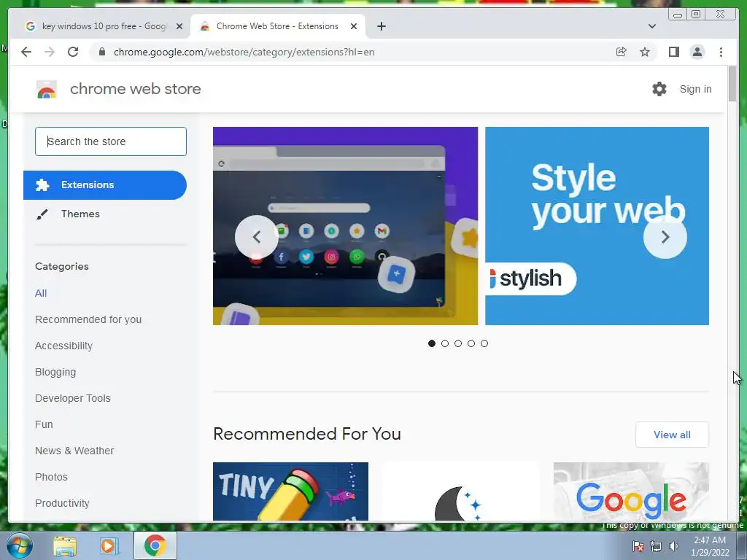The image size is (747, 560).
Task: Open Chrome's three-dot menu
Action: click(x=721, y=52)
